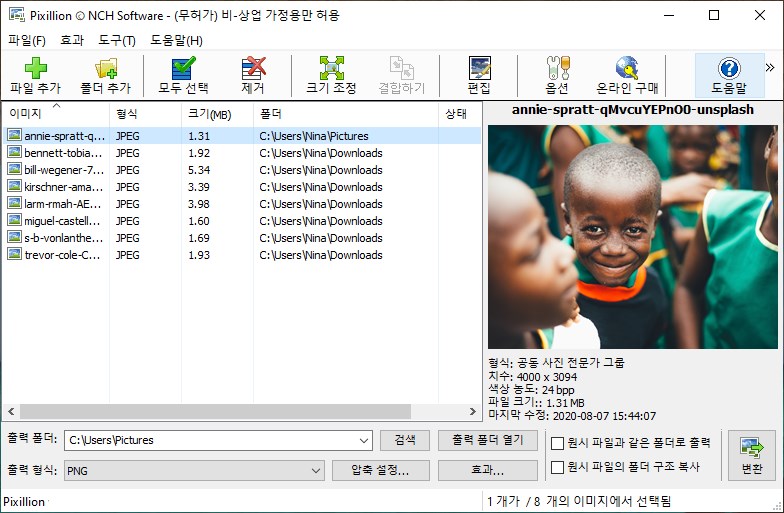Screen dimensions: 784x513
Task: Open the 파일(F) menu
Action: click(27, 40)
